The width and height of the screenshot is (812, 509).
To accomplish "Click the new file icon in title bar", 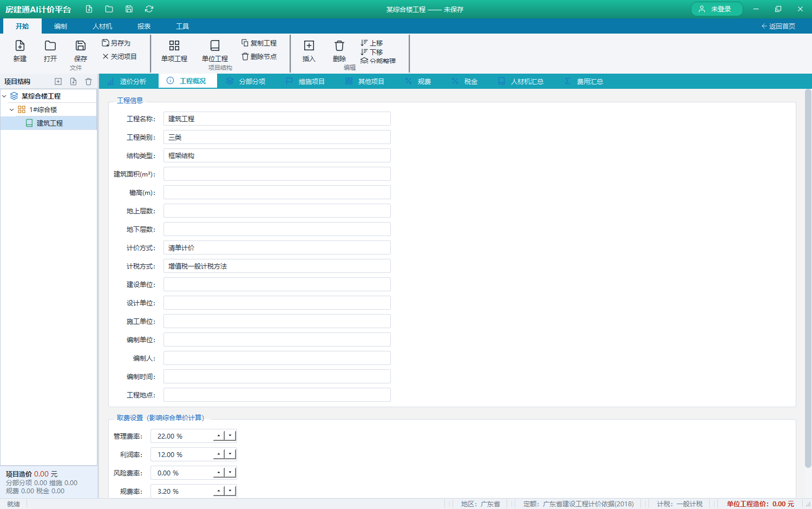I will (x=89, y=9).
